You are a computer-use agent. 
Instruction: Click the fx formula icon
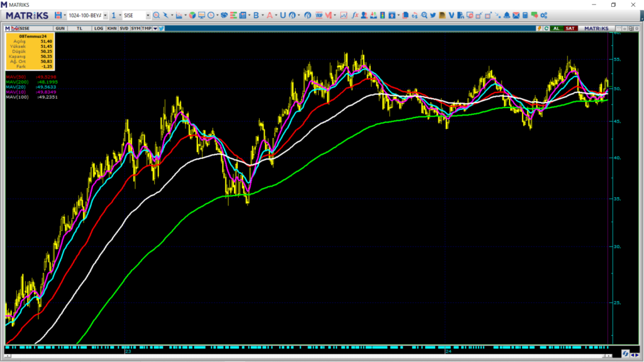(x=355, y=15)
